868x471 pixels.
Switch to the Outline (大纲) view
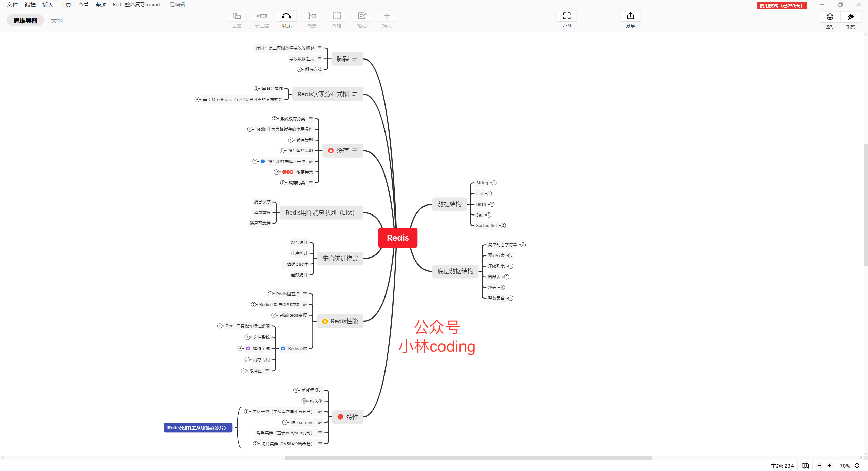57,20
